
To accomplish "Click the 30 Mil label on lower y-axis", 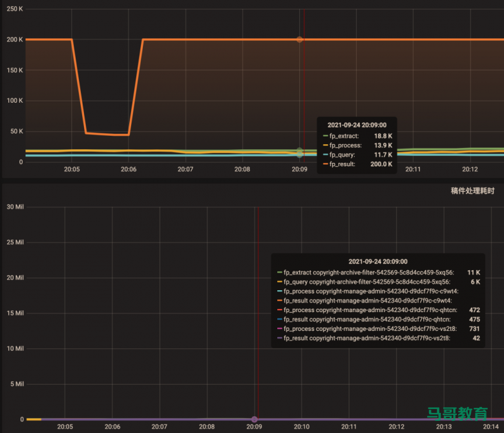I will coord(14,207).
